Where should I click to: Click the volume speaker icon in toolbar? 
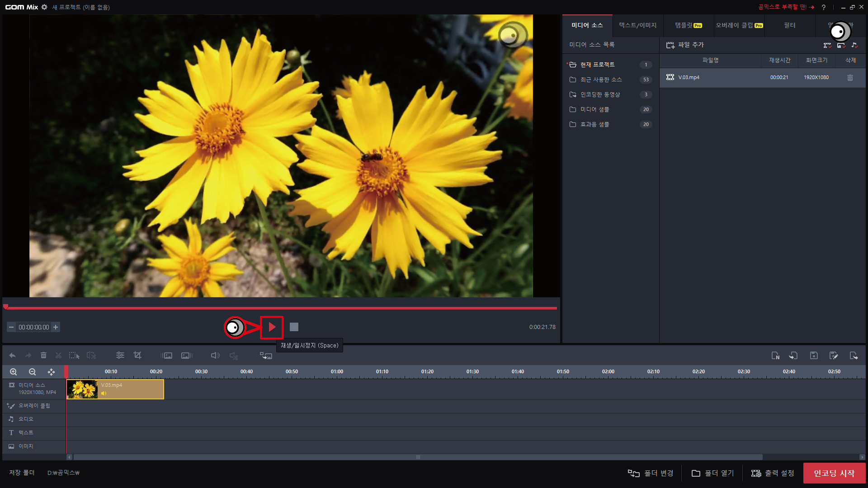tap(215, 356)
